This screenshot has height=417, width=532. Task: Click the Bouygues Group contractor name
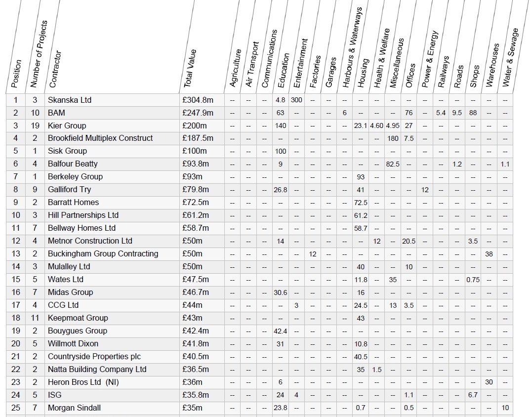(78, 331)
